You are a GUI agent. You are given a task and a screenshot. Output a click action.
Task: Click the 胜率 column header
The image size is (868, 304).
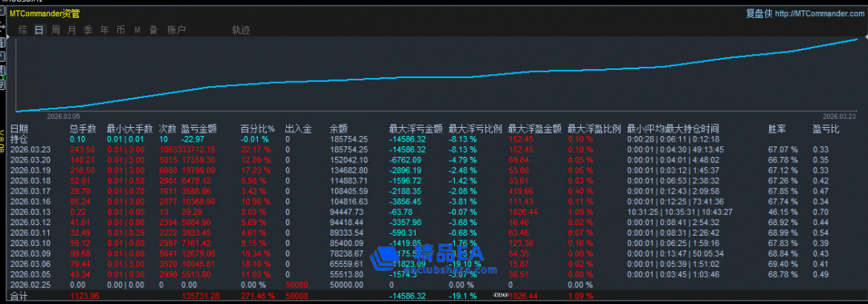tap(776, 129)
